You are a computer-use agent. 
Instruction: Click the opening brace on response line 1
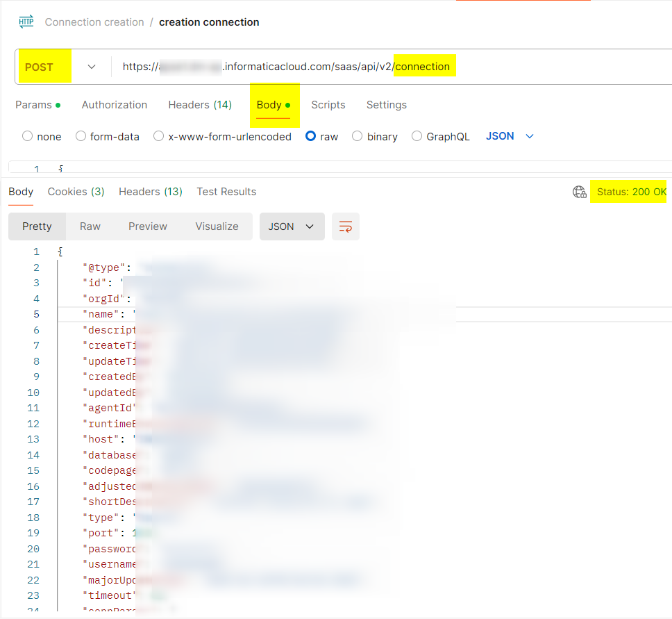tap(60, 251)
